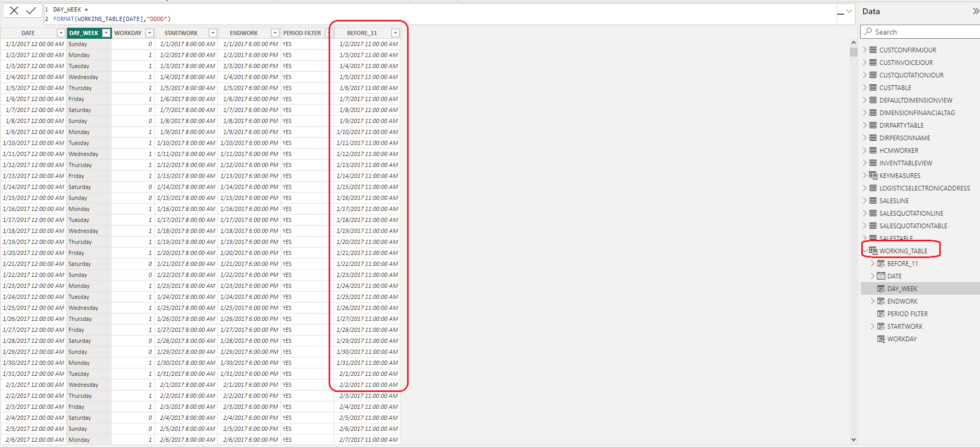Cancel the formula edit with X icon
Viewport: 980px width, 447px height.
pyautogui.click(x=14, y=10)
